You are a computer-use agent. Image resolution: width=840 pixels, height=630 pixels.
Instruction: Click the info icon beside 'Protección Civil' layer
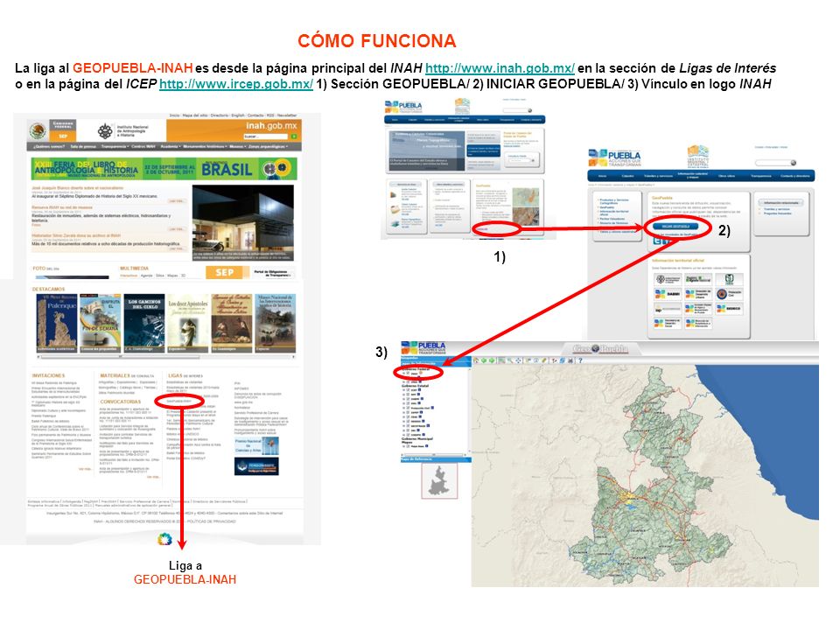tap(432, 408)
